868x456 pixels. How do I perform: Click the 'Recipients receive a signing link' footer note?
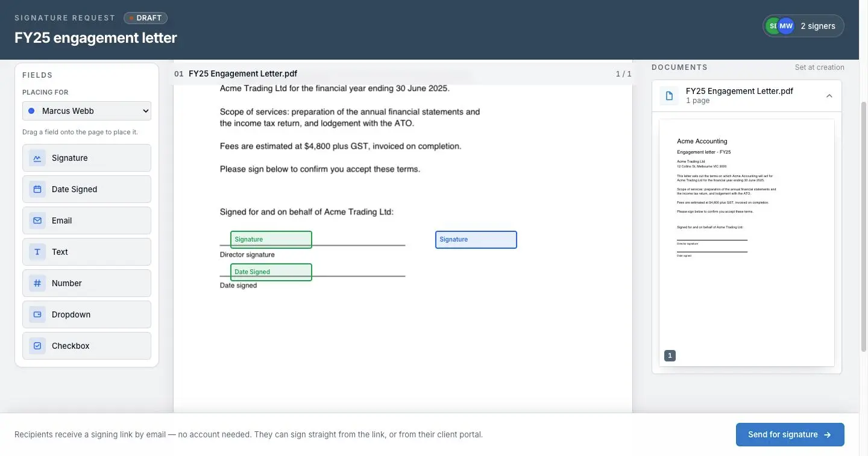[248, 434]
